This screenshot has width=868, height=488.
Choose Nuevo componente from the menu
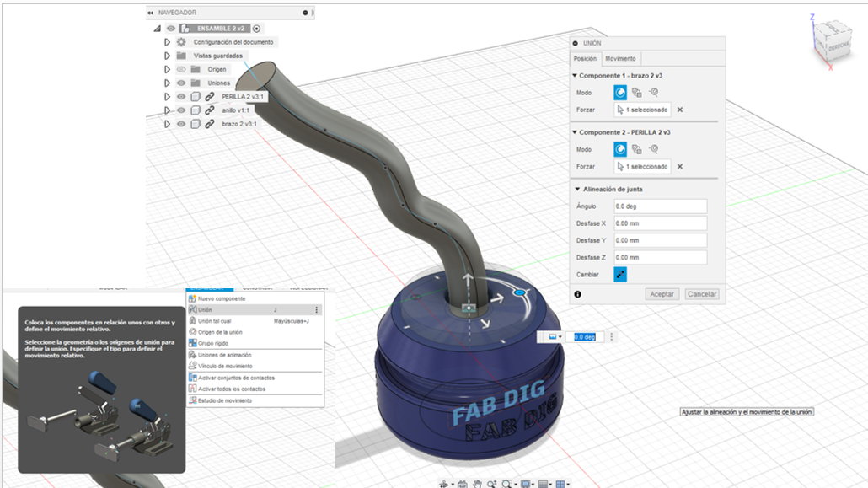255,298
